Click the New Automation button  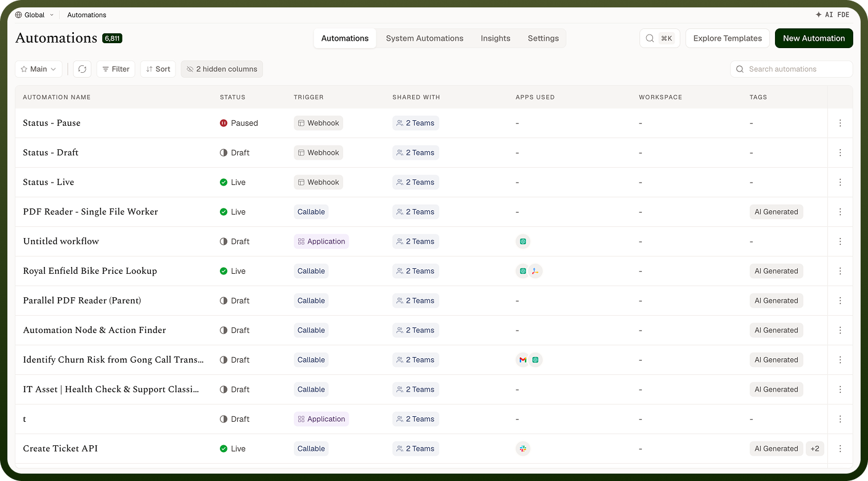814,38
